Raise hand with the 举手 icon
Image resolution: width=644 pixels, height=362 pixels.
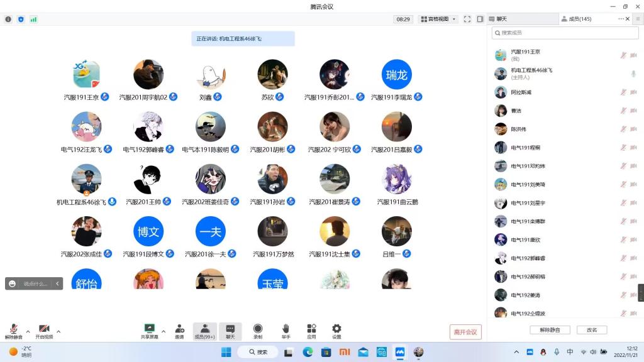click(x=286, y=331)
